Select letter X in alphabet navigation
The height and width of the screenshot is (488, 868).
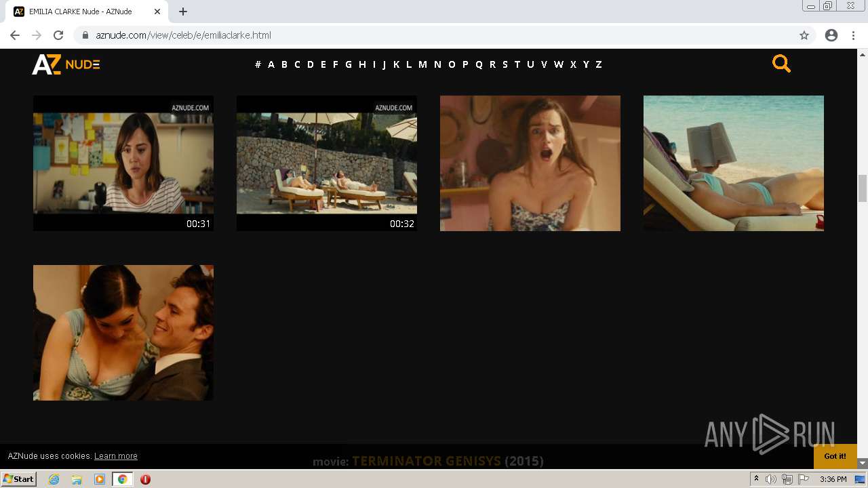pos(573,64)
